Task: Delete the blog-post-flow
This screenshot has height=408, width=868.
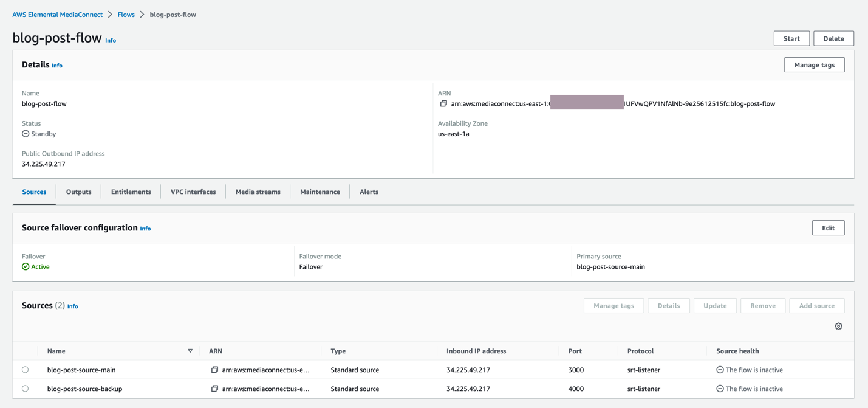Action: click(x=833, y=38)
